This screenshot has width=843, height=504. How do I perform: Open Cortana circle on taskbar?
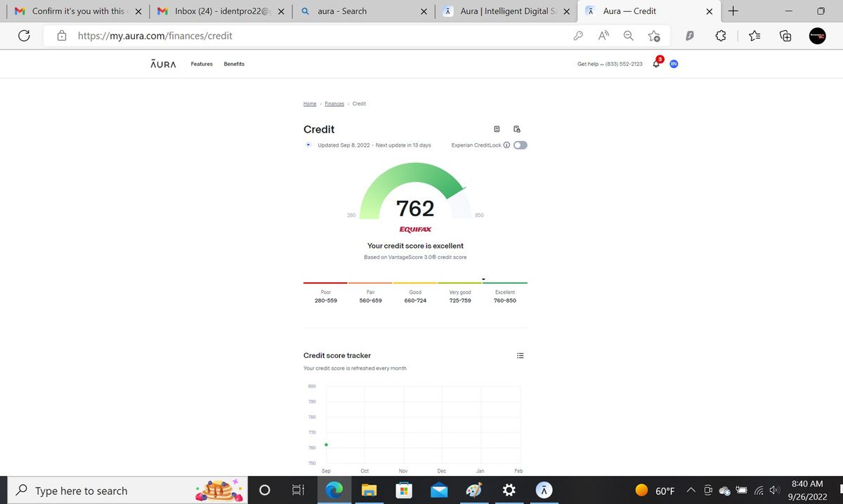[x=265, y=491]
